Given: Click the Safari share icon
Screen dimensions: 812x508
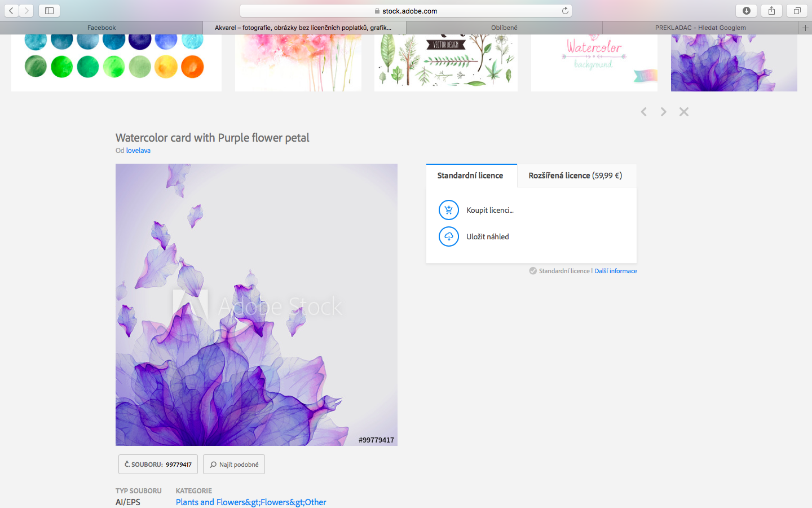Looking at the screenshot, I should click(771, 11).
